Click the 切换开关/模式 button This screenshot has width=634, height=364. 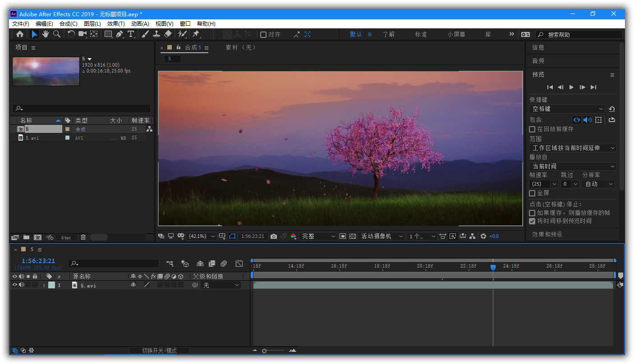(159, 350)
